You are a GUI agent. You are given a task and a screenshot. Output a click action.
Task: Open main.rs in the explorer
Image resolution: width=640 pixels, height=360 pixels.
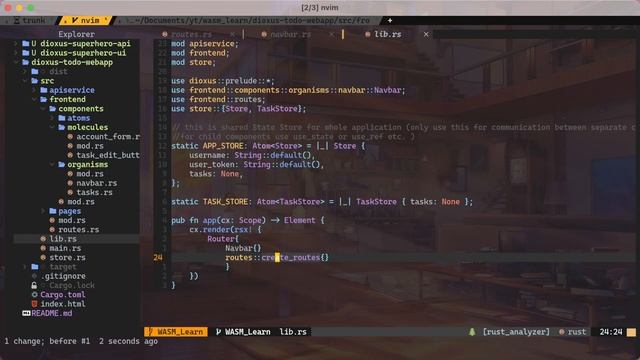[65, 248]
